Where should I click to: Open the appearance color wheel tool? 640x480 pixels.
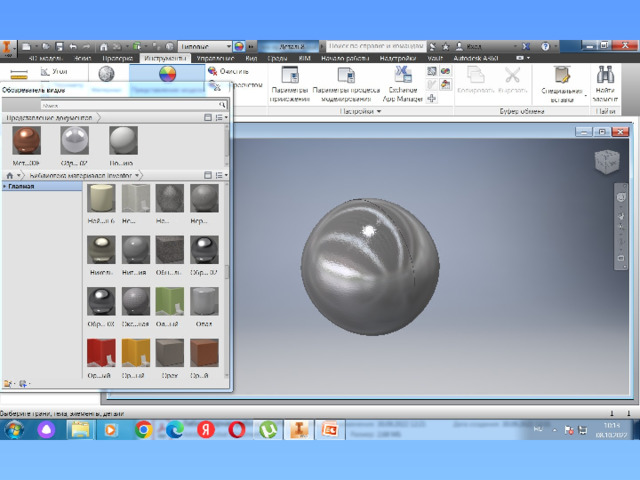pyautogui.click(x=168, y=74)
